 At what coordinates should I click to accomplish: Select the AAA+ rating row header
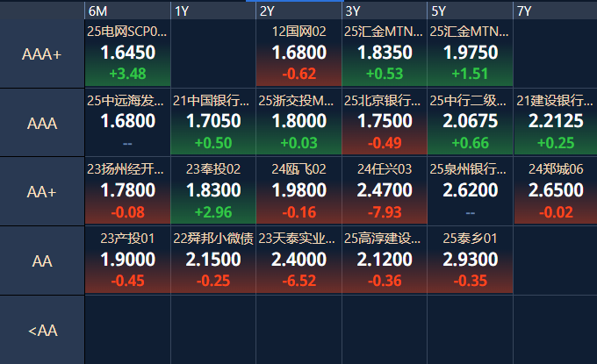(x=42, y=54)
